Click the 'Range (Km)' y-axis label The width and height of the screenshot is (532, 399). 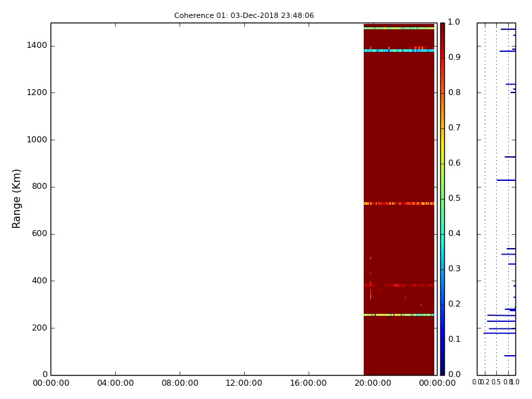pos(16,199)
